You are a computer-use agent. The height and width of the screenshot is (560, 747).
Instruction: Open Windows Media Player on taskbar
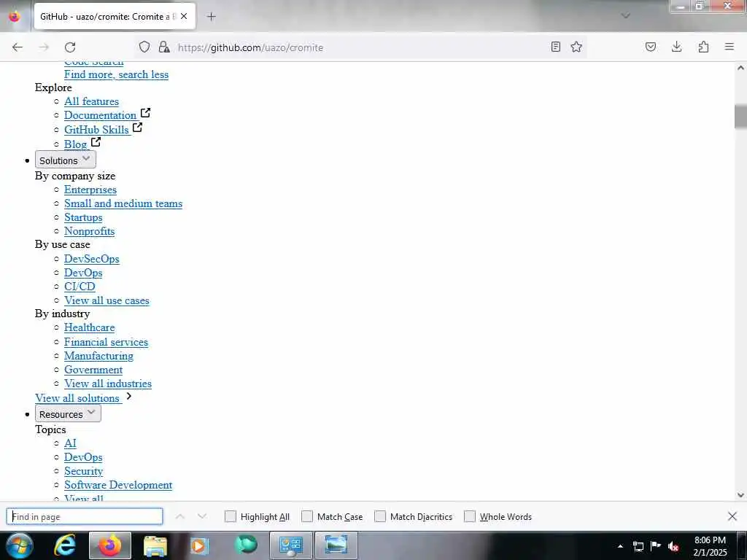click(x=200, y=545)
